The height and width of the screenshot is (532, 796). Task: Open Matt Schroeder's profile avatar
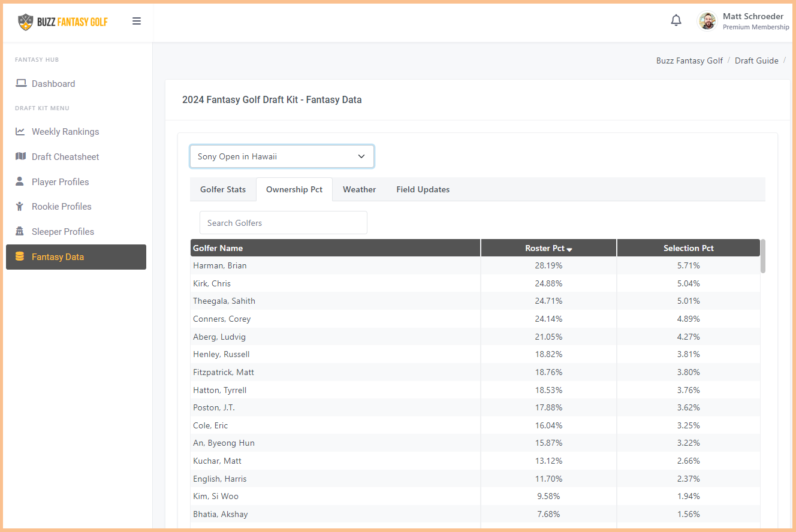click(x=707, y=21)
